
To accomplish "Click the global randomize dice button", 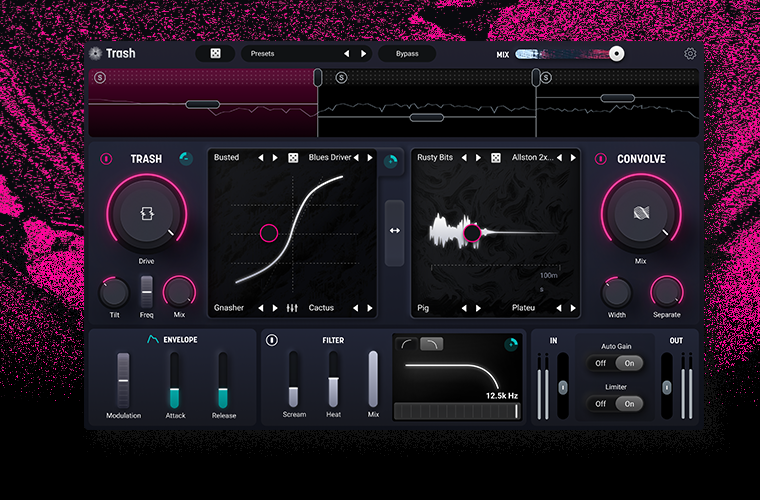I will tap(215, 54).
